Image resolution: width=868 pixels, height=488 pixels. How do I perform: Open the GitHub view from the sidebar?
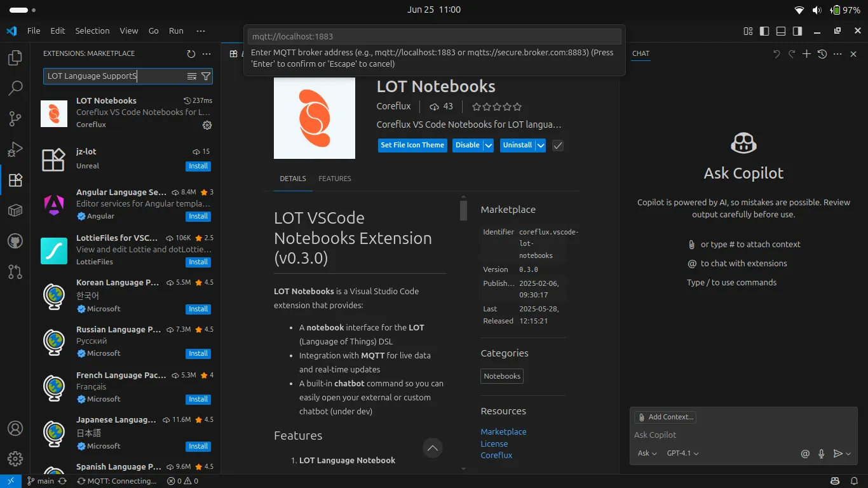click(15, 241)
